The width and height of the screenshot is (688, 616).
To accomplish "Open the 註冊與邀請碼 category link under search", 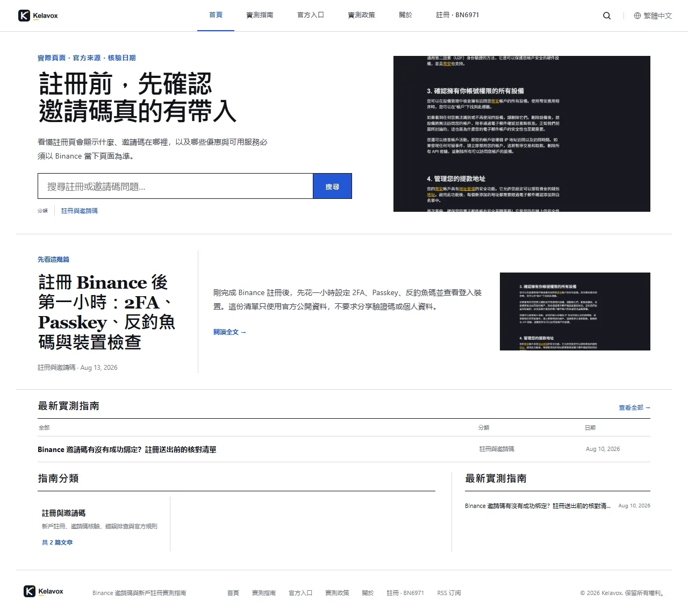I will tap(80, 211).
